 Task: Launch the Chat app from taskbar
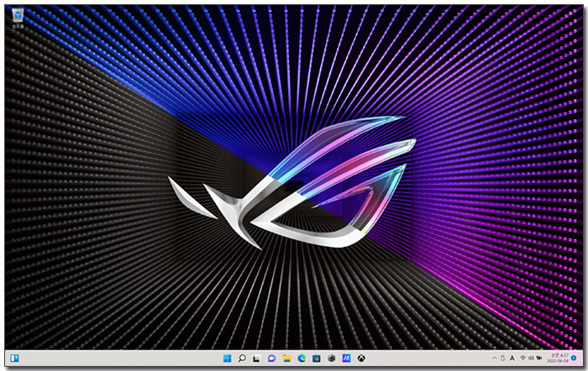pos(271,358)
